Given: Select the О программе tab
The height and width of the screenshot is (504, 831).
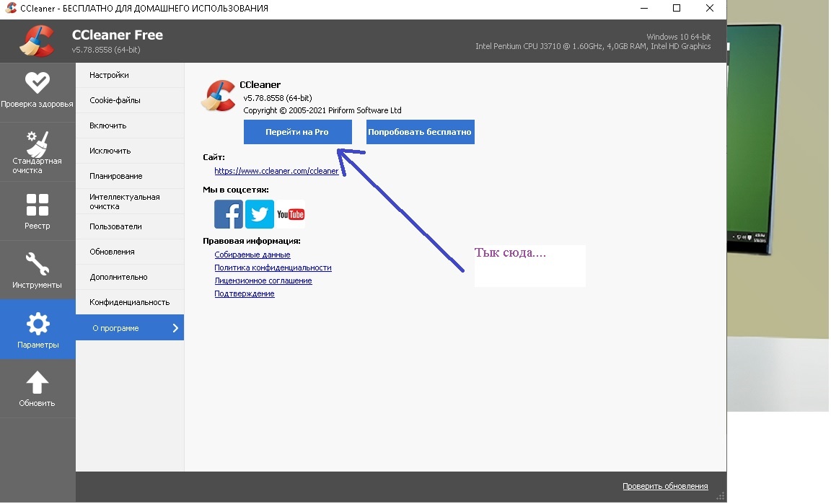Looking at the screenshot, I should [130, 327].
